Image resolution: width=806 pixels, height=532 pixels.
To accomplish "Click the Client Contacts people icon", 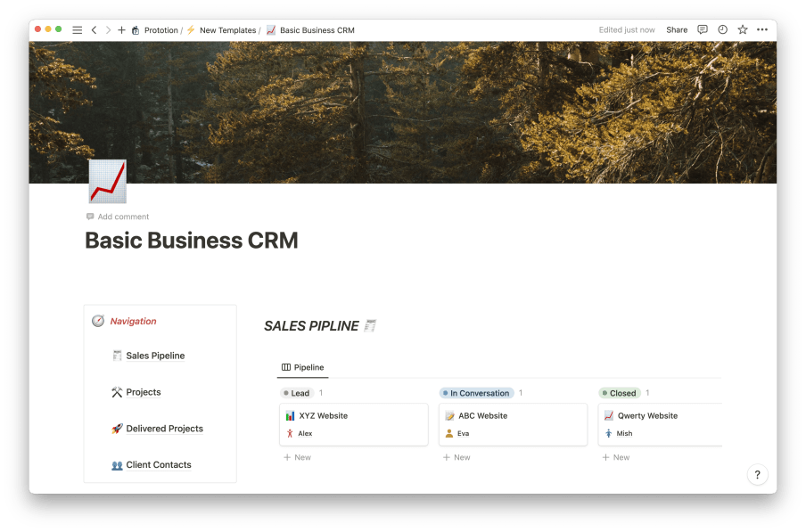I will coord(117,465).
